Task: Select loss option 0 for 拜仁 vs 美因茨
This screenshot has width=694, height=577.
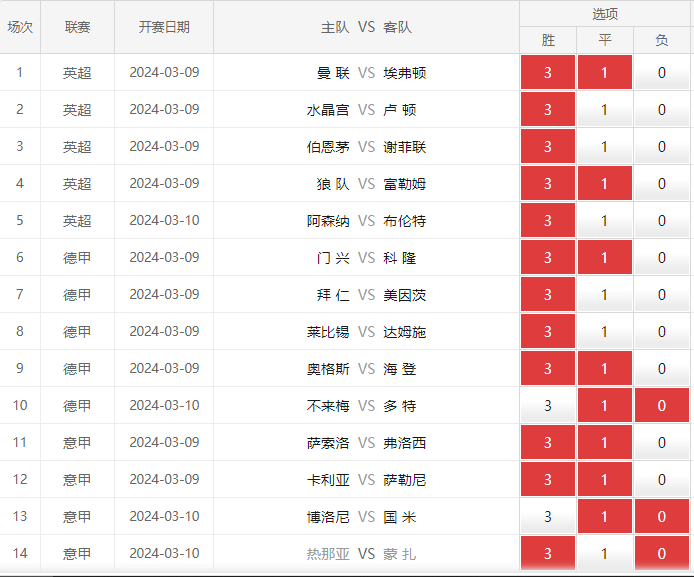Action: click(662, 294)
